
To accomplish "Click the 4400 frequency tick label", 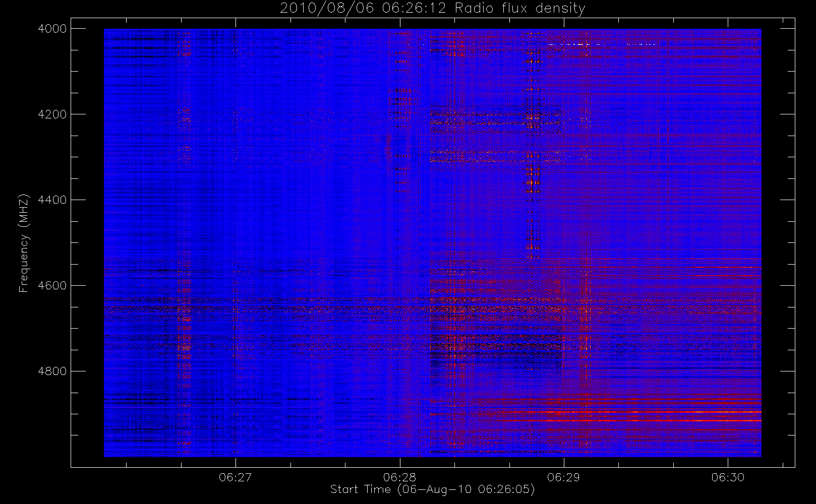I will pyautogui.click(x=52, y=200).
